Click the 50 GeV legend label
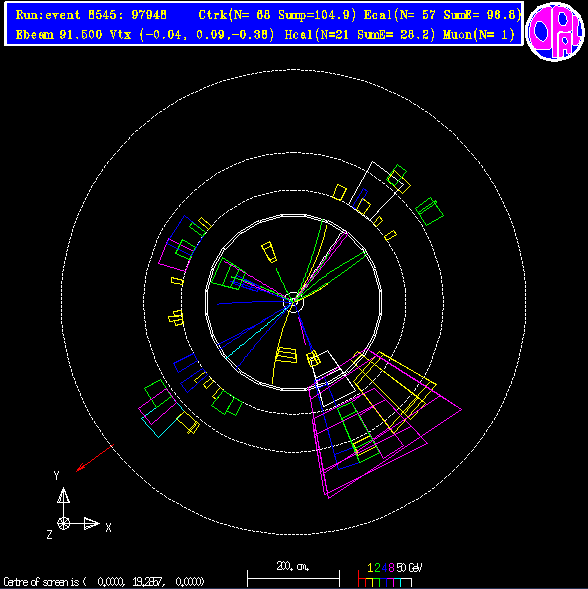 [410, 567]
